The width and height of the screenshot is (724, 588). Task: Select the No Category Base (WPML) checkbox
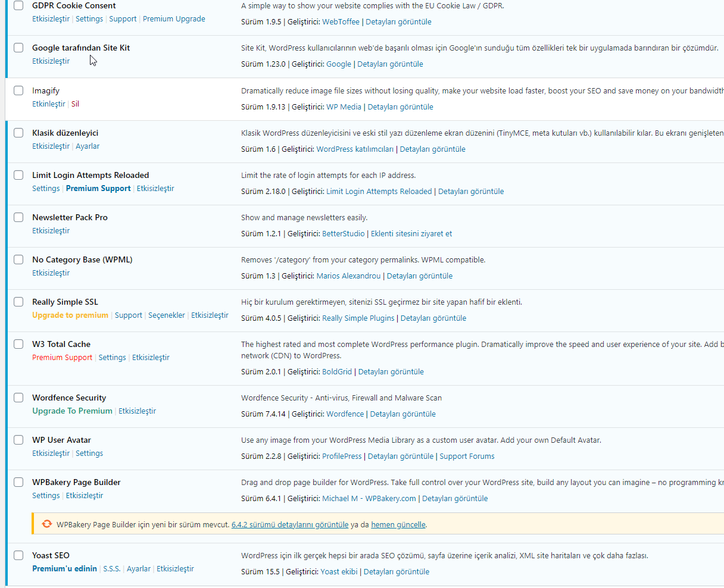[x=18, y=259]
